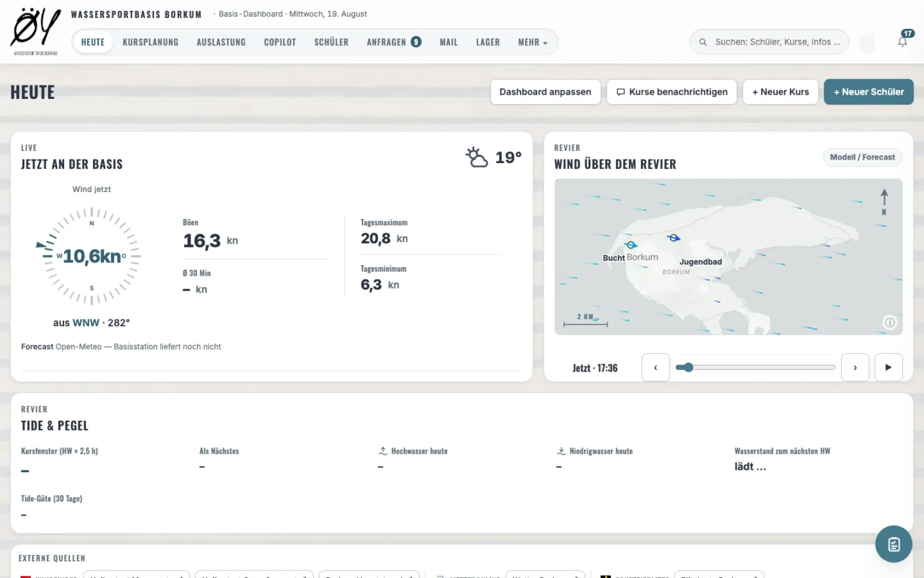Play the wind forecast animation

[x=888, y=368]
